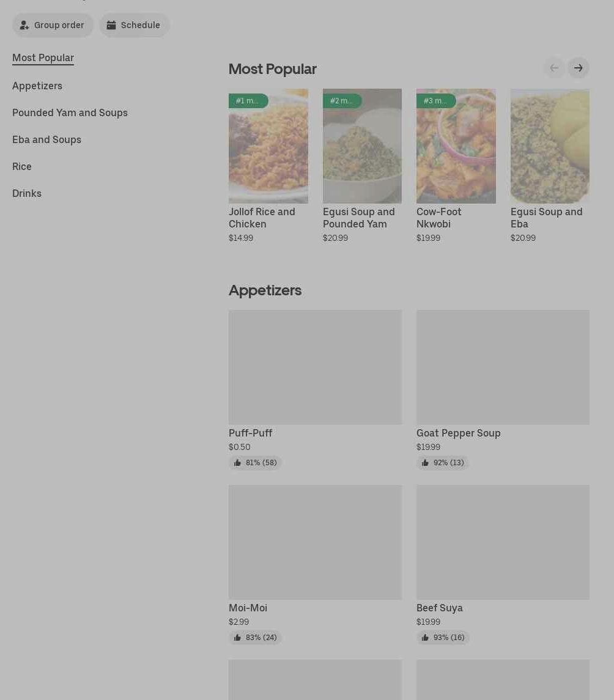Image resolution: width=614 pixels, height=700 pixels.
Task: Select the Rice menu category
Action: pos(22,166)
